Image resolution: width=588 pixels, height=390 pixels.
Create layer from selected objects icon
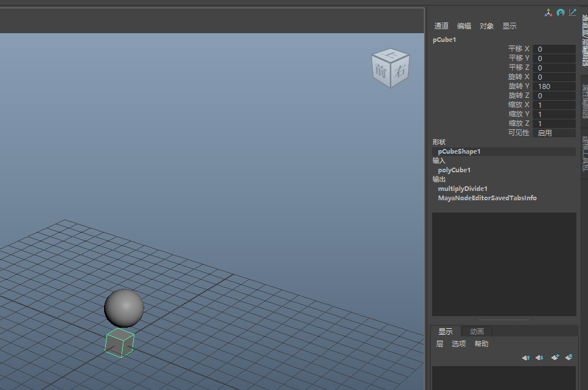[569, 357]
